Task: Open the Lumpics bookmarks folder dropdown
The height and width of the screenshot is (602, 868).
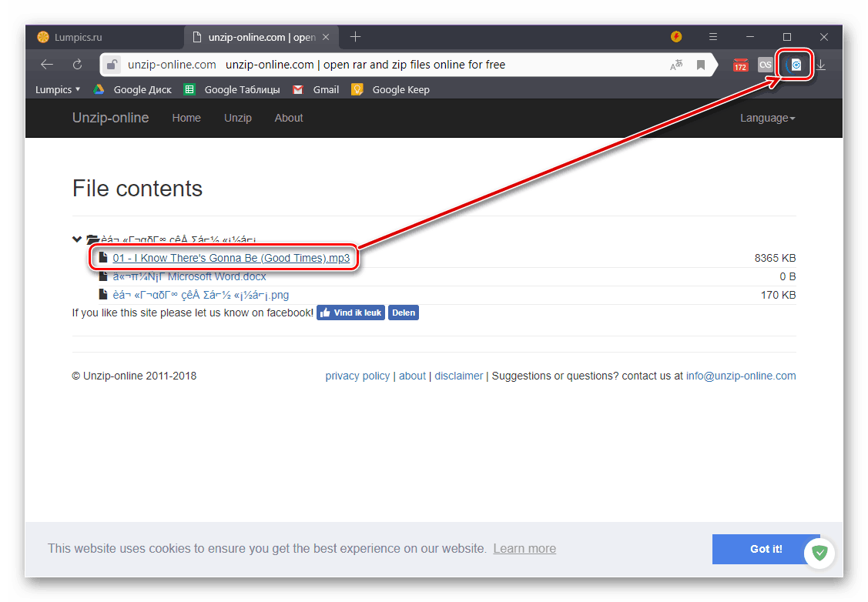Action: pos(58,89)
